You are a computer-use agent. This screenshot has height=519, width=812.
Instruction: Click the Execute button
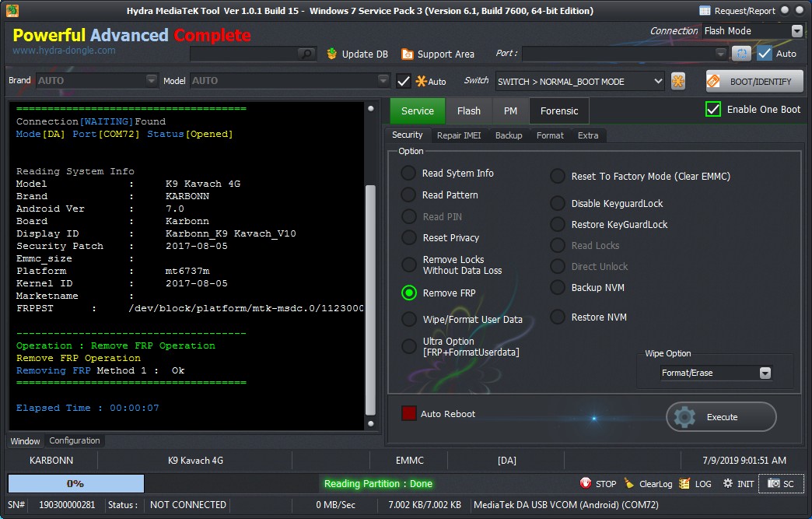click(721, 417)
